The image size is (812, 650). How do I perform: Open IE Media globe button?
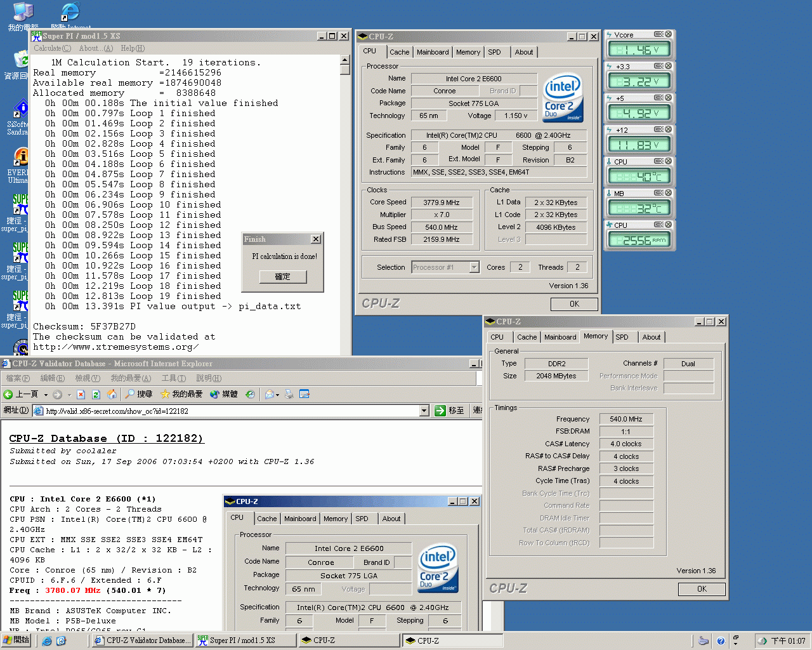(x=223, y=394)
